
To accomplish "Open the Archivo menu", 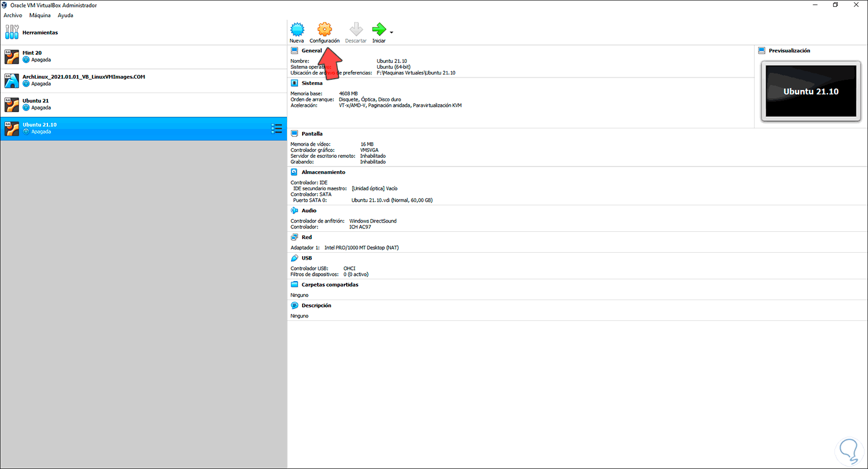I will (x=12, y=15).
